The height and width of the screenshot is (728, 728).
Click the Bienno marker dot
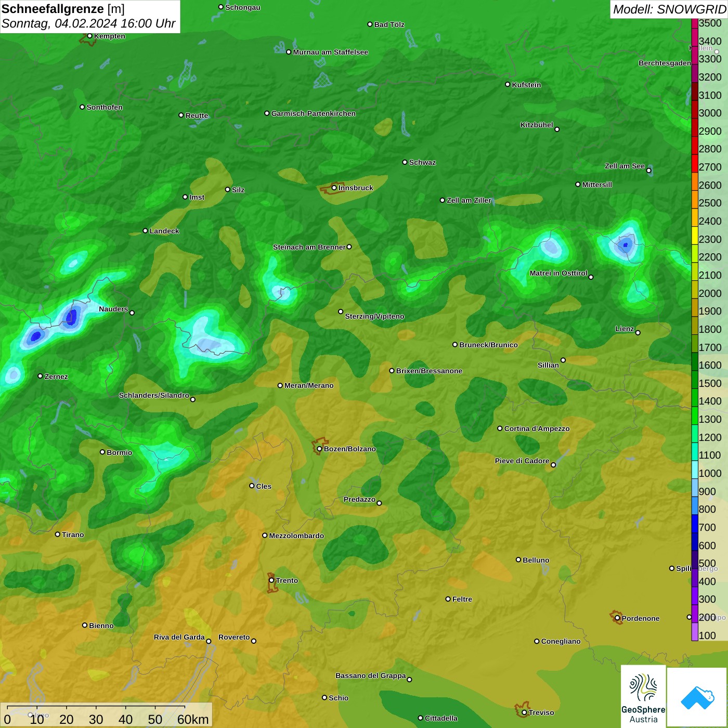tap(85, 625)
